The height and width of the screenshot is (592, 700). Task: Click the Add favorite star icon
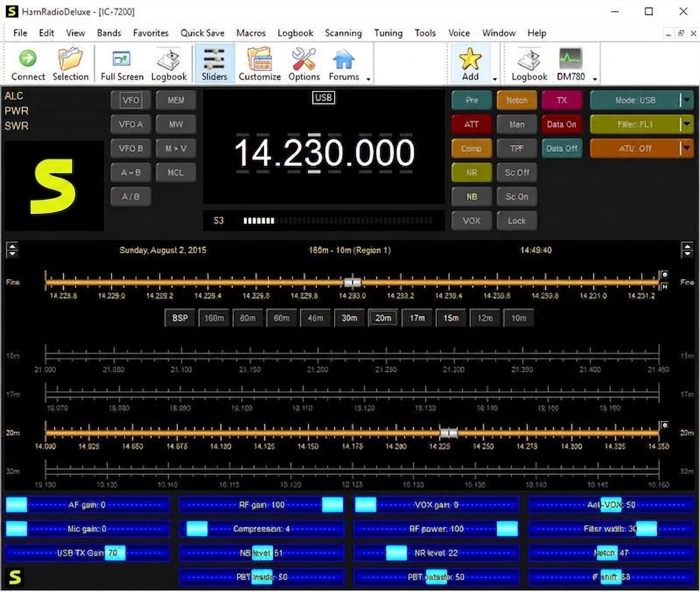point(470,64)
